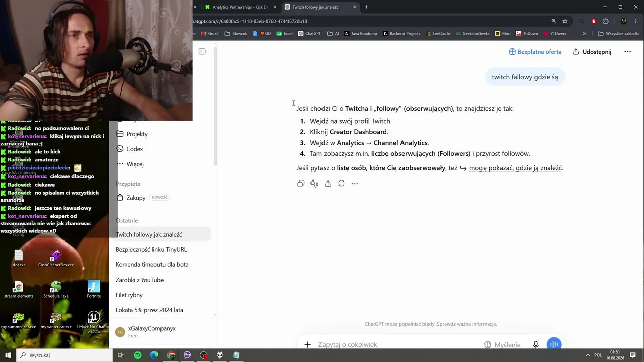Screen dimensions: 644x362
Task: Open the Windows Start menu
Action: (x=8, y=355)
